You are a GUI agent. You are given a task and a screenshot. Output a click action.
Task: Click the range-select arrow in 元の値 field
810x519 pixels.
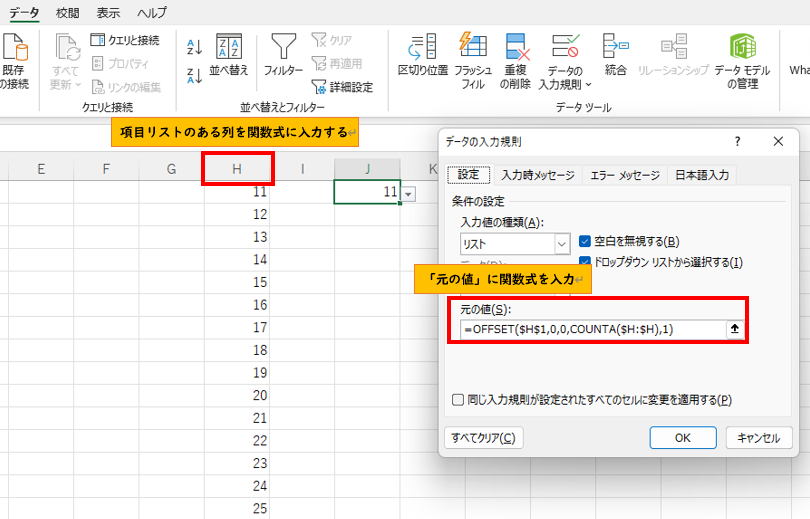point(735,329)
